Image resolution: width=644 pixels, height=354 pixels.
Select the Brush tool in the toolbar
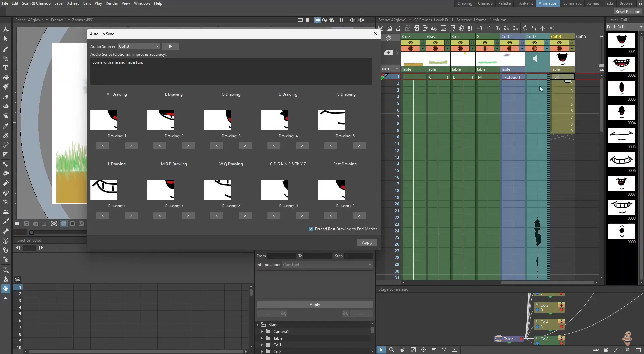point(6,49)
